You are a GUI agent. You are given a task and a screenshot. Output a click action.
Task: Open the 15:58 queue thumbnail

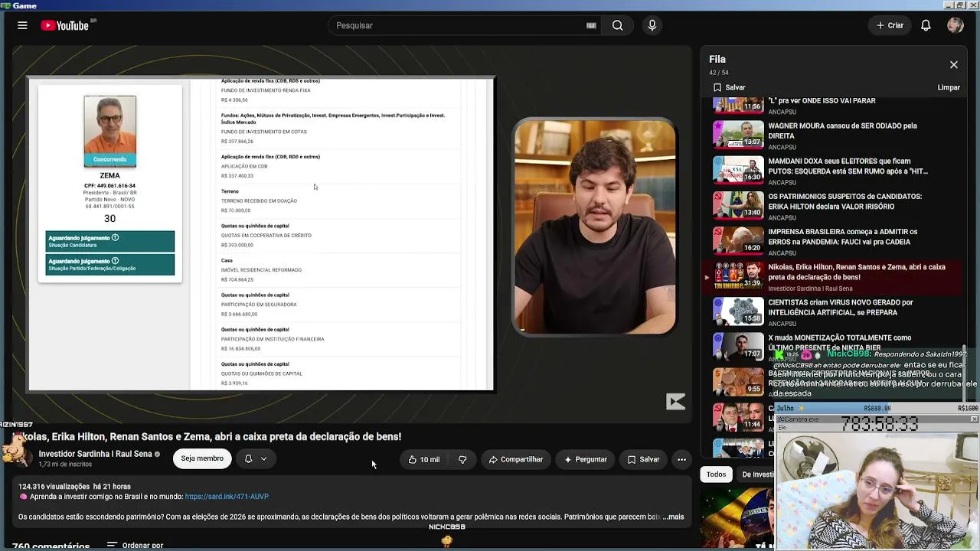pos(738,311)
